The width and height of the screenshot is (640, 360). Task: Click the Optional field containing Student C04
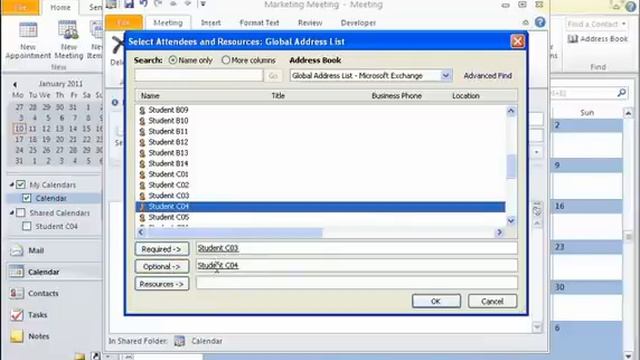click(x=357, y=265)
